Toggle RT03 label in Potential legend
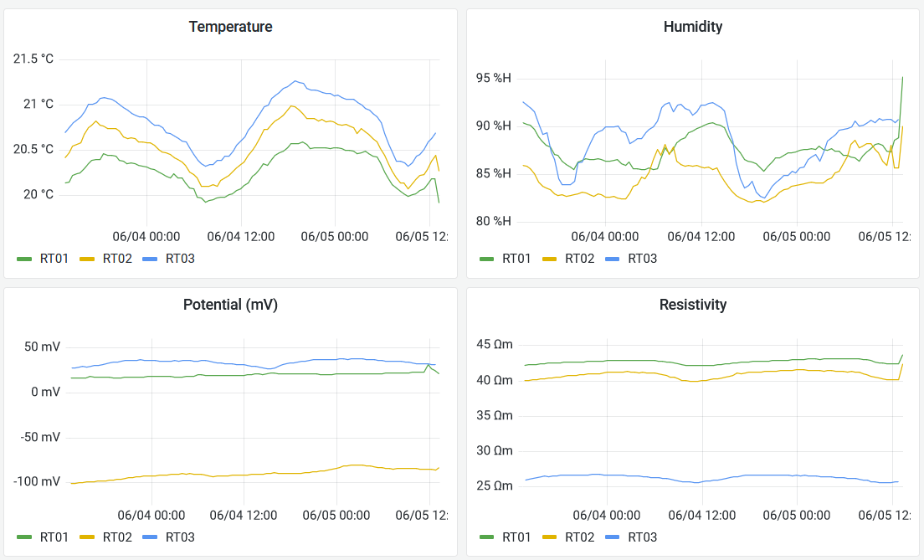 [180, 537]
